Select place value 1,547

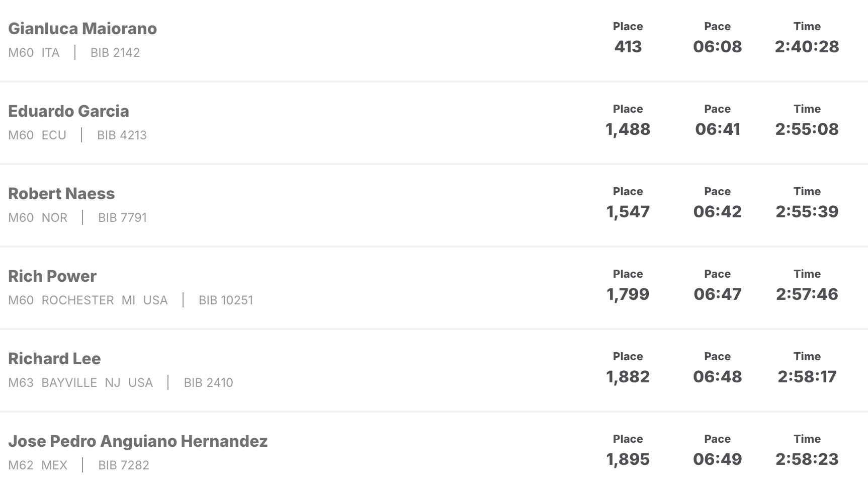[628, 212]
